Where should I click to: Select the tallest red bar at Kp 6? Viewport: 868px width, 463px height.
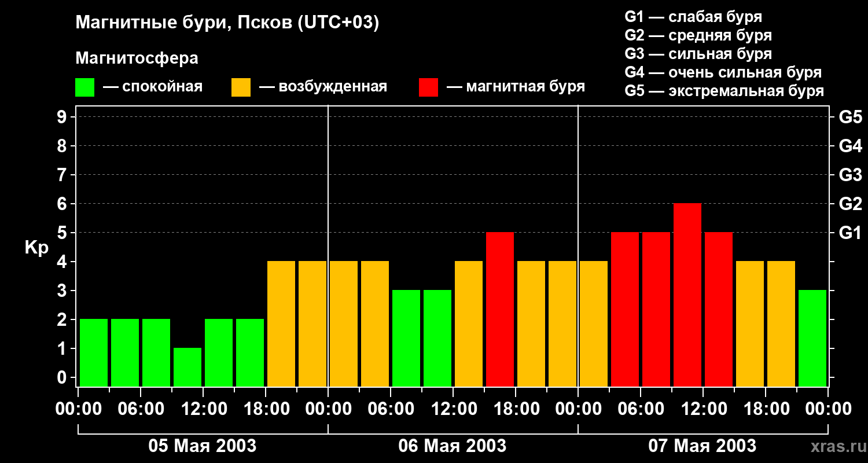[x=687, y=295]
